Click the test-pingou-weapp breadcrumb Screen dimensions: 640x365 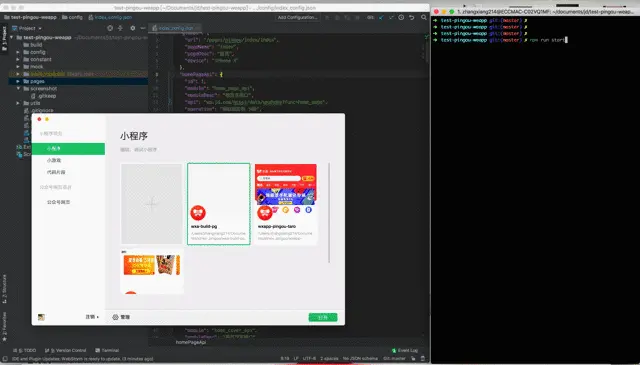(x=30, y=18)
